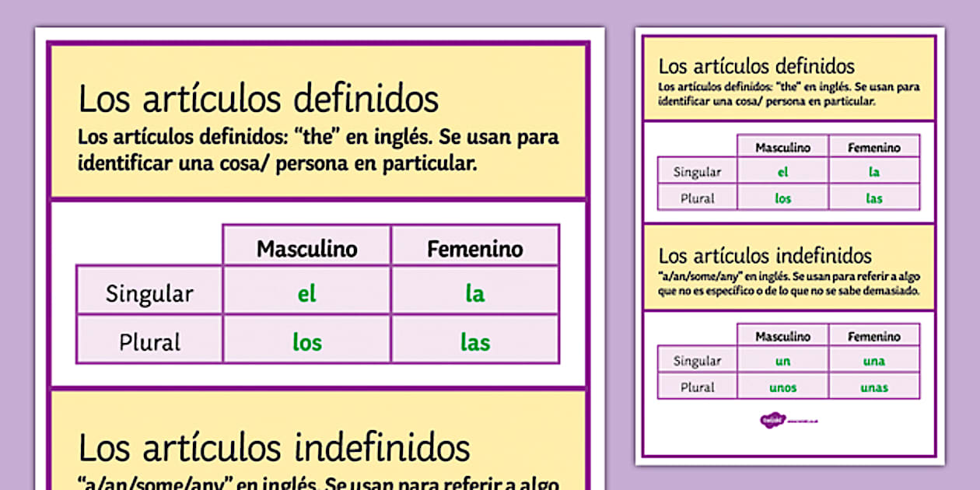This screenshot has width=980, height=490.
Task: Select the green "un" cell on thumbnail
Action: 782,361
